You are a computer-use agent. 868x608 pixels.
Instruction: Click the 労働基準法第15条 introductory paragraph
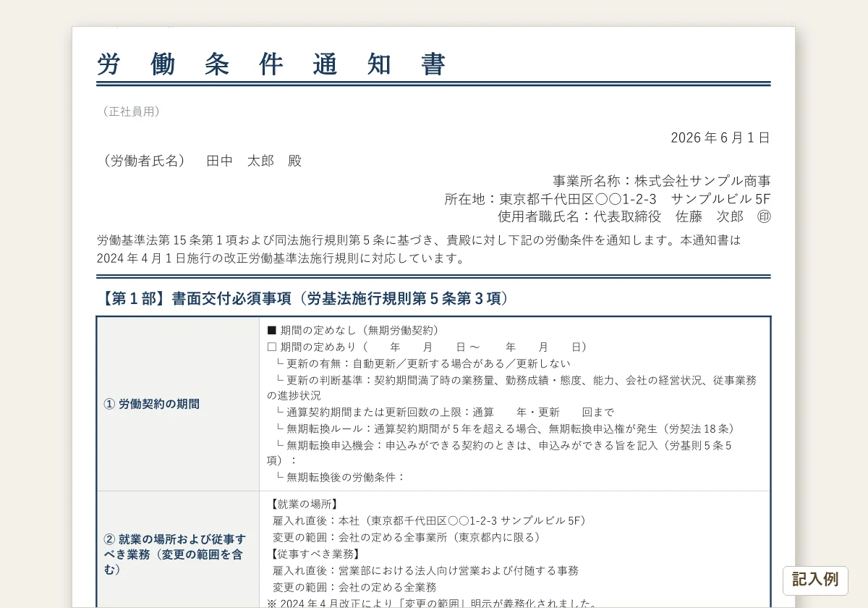419,249
